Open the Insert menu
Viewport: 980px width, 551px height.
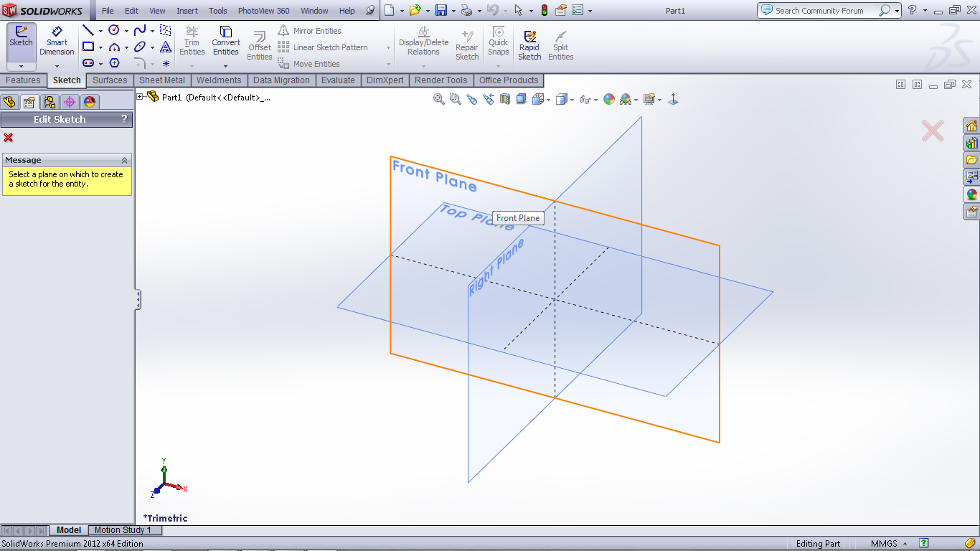[x=187, y=11]
